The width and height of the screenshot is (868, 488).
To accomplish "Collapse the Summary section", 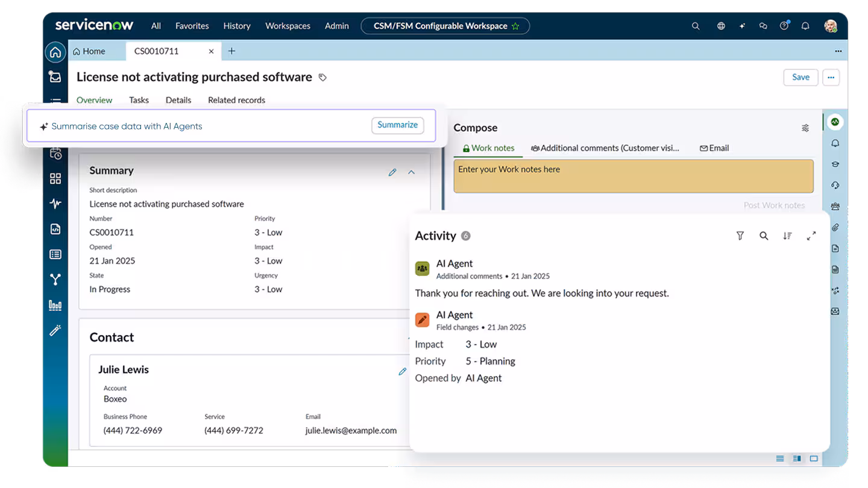I will (x=412, y=172).
